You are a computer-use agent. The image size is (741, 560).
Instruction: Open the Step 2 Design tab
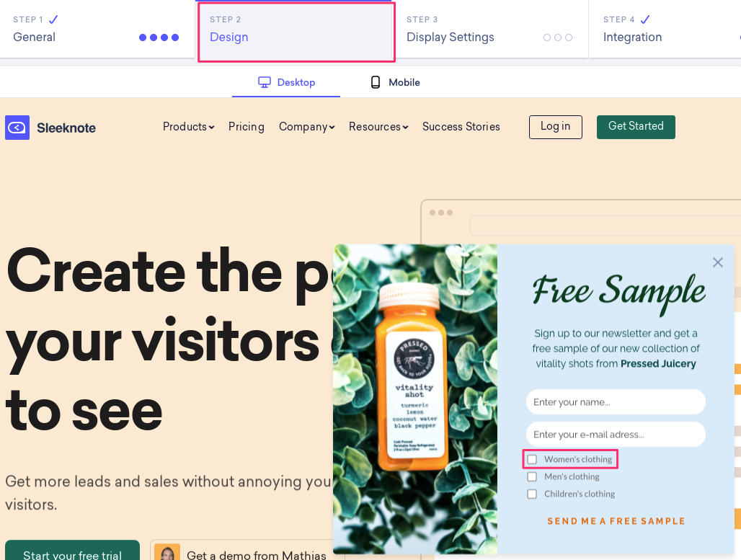[x=296, y=32]
